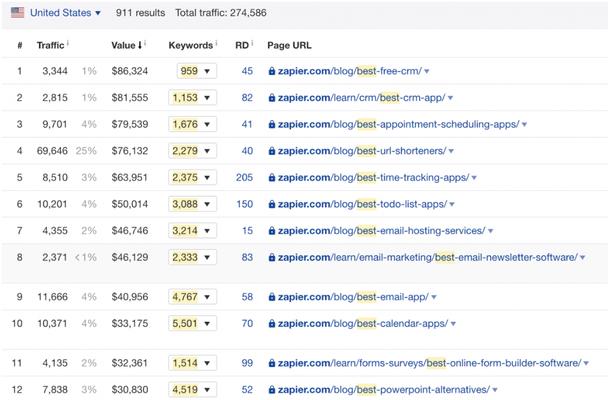Expand the 4,767 keywords dropdown
The width and height of the screenshot is (608, 400).
pyautogui.click(x=192, y=297)
